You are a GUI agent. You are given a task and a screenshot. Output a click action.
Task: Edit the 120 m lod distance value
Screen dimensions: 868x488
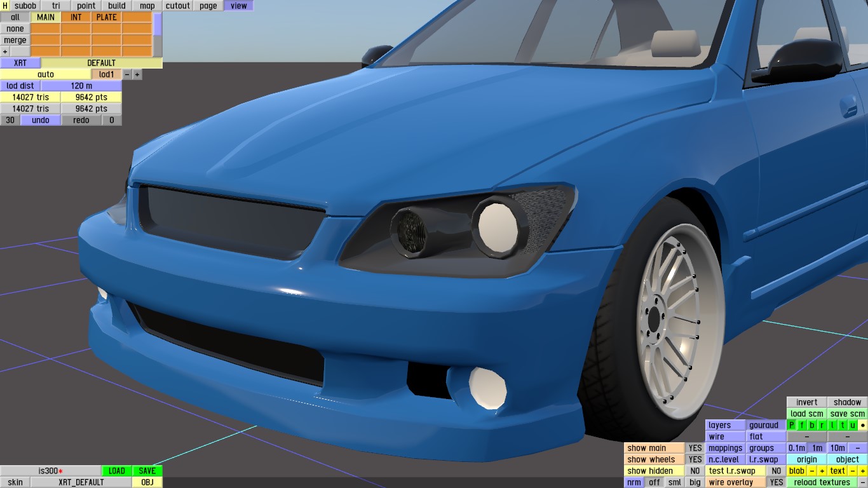coord(81,86)
